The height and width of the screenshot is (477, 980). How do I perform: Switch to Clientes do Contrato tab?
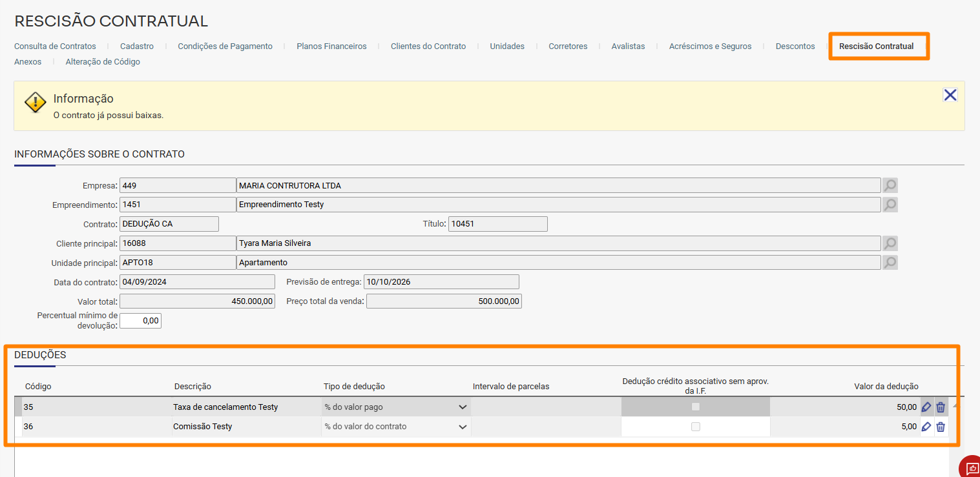pos(428,46)
